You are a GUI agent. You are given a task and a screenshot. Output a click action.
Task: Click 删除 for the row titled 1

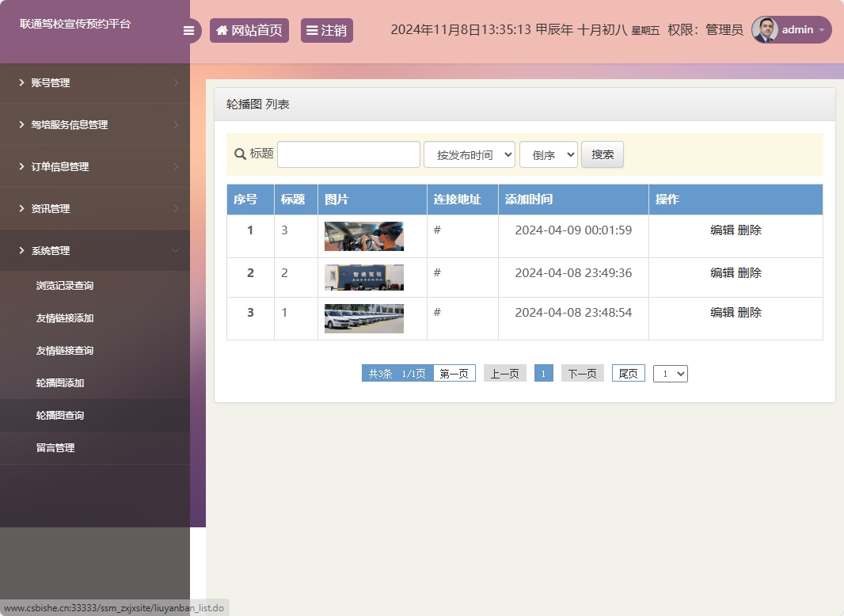click(x=750, y=313)
